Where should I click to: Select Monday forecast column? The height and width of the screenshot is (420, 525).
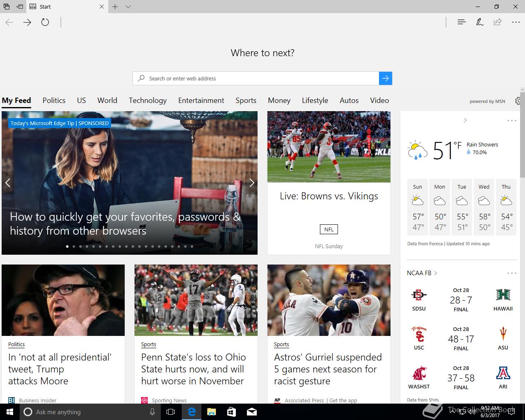pyautogui.click(x=440, y=207)
